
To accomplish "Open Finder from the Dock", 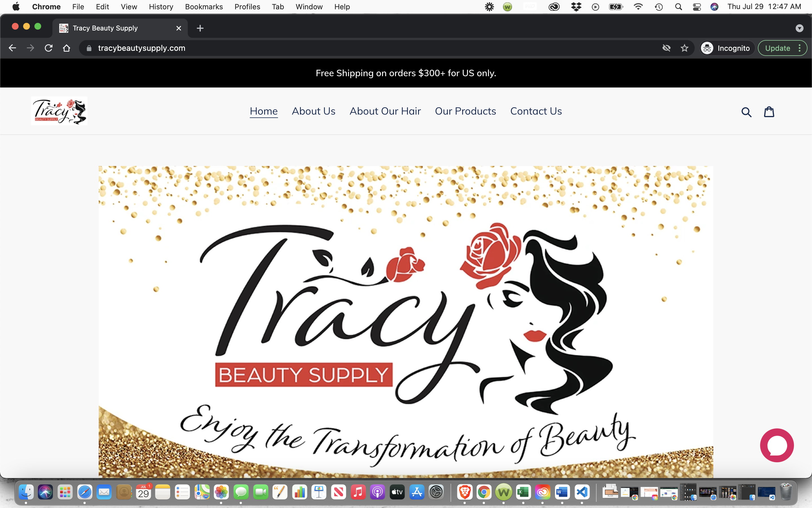I will click(x=26, y=492).
